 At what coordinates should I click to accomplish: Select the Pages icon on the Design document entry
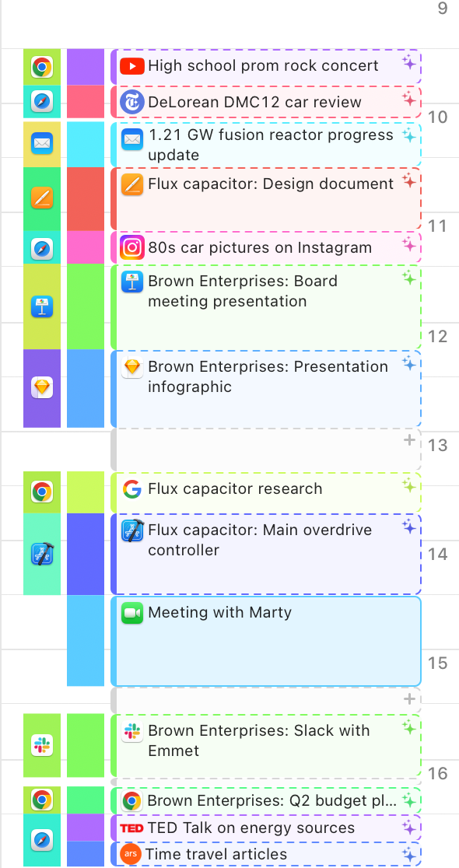click(131, 184)
